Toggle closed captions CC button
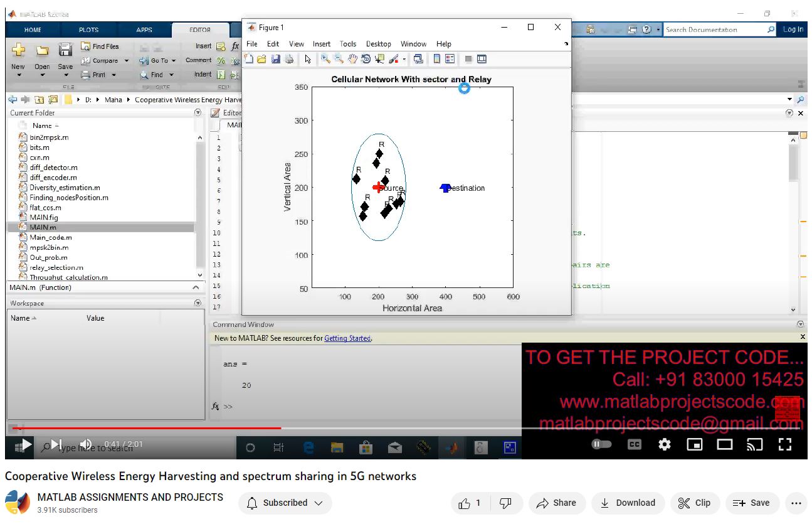The width and height of the screenshot is (812, 524). tap(635, 444)
